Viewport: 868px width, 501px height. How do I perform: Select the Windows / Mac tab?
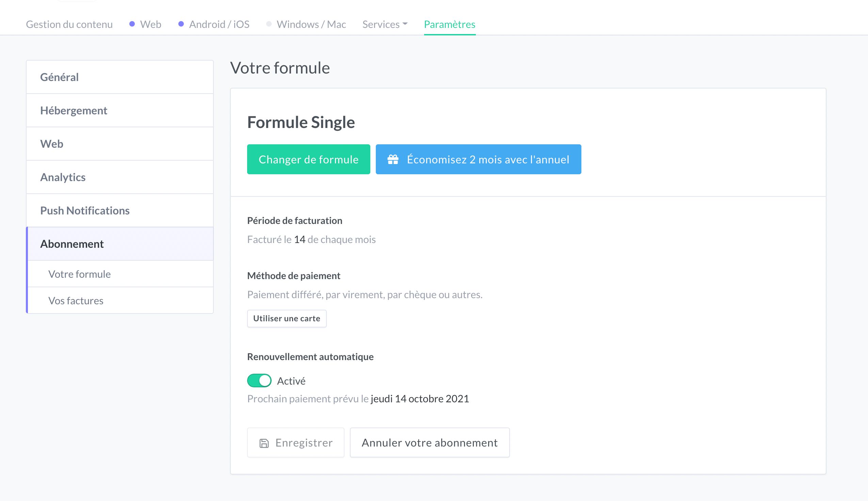(x=312, y=24)
